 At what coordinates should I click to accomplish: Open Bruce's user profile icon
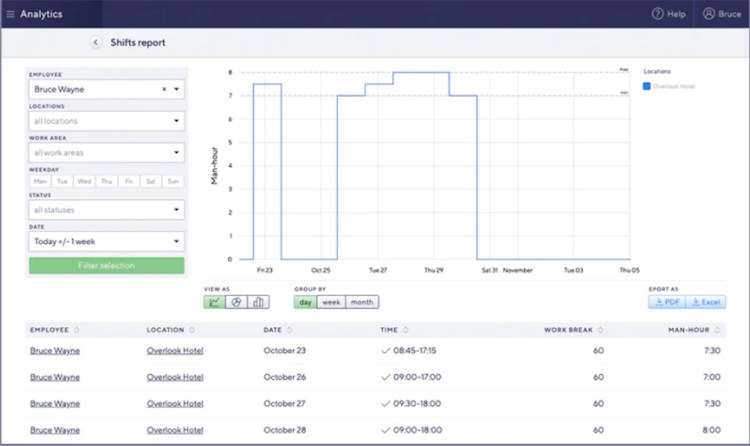708,14
